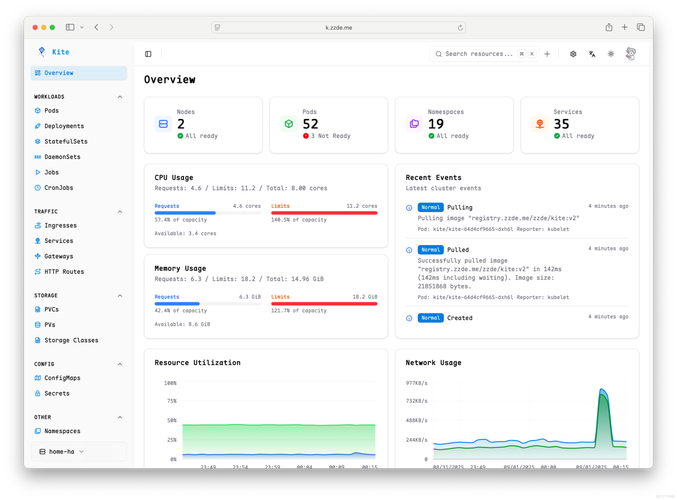Click the plus icon beside search
The image size is (677, 500).
pyautogui.click(x=547, y=54)
